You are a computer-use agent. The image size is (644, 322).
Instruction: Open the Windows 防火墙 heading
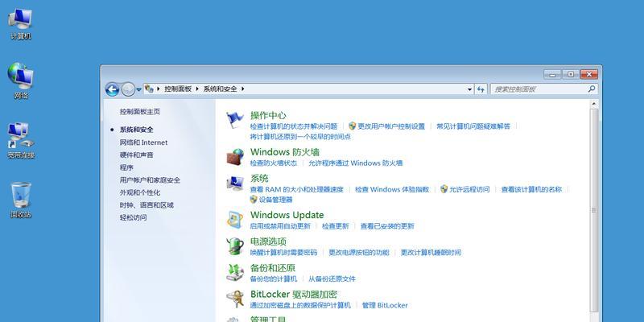pyautogui.click(x=285, y=152)
